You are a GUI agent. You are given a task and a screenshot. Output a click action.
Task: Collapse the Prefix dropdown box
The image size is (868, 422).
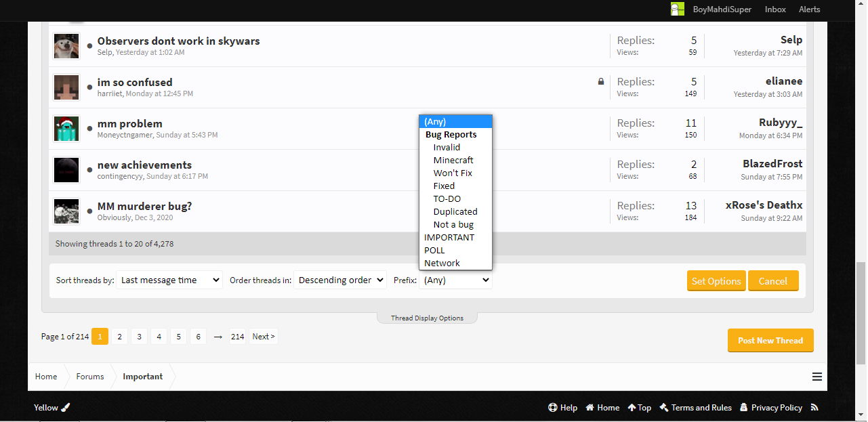coord(455,280)
